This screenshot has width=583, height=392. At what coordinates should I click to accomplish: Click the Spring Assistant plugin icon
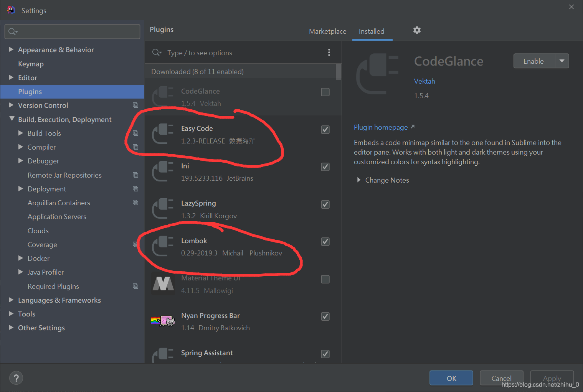tap(163, 355)
